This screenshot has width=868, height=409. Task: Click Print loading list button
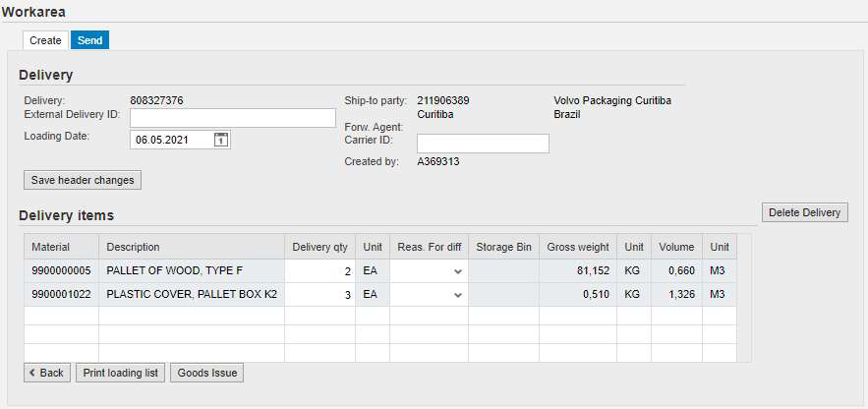click(120, 373)
